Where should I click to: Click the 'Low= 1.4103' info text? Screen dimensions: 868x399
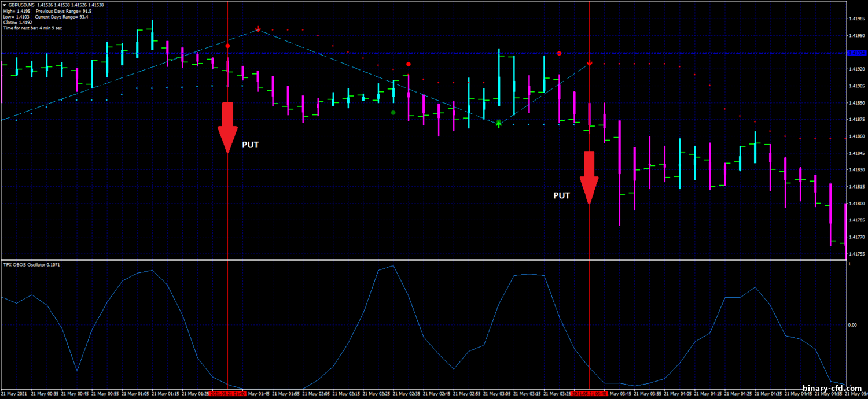point(16,17)
